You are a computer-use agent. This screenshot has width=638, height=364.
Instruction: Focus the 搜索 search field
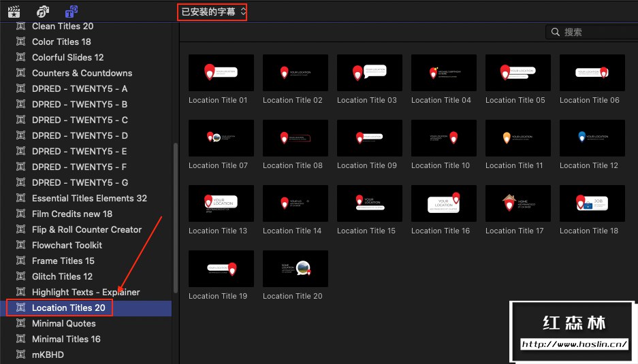[x=592, y=32]
